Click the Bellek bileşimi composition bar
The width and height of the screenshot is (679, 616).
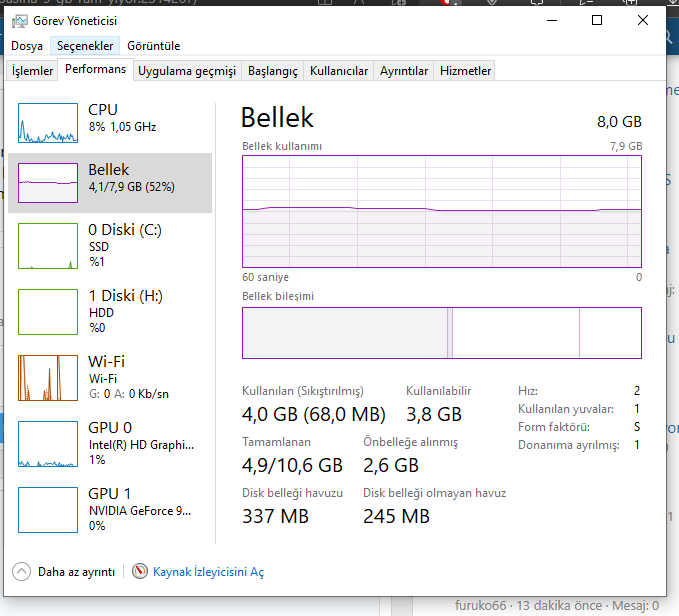442,333
